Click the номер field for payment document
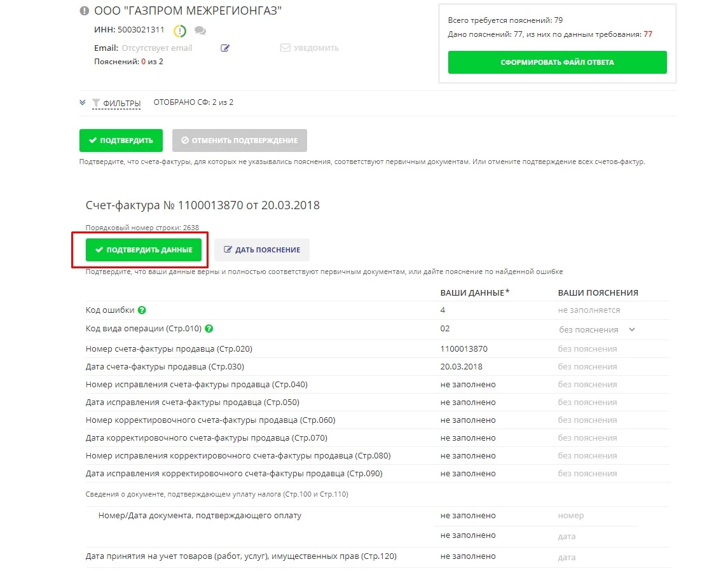728x571 pixels. pos(571,516)
